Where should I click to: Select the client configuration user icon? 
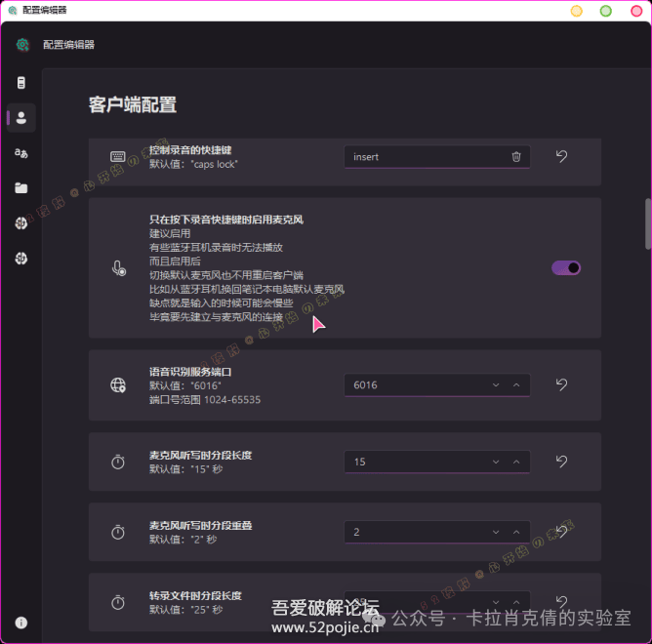click(x=20, y=118)
